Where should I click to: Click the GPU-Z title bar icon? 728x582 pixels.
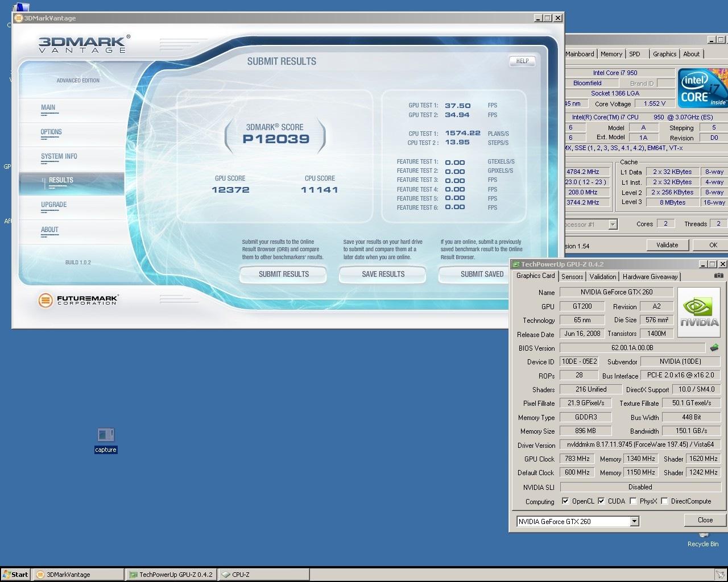pos(515,264)
